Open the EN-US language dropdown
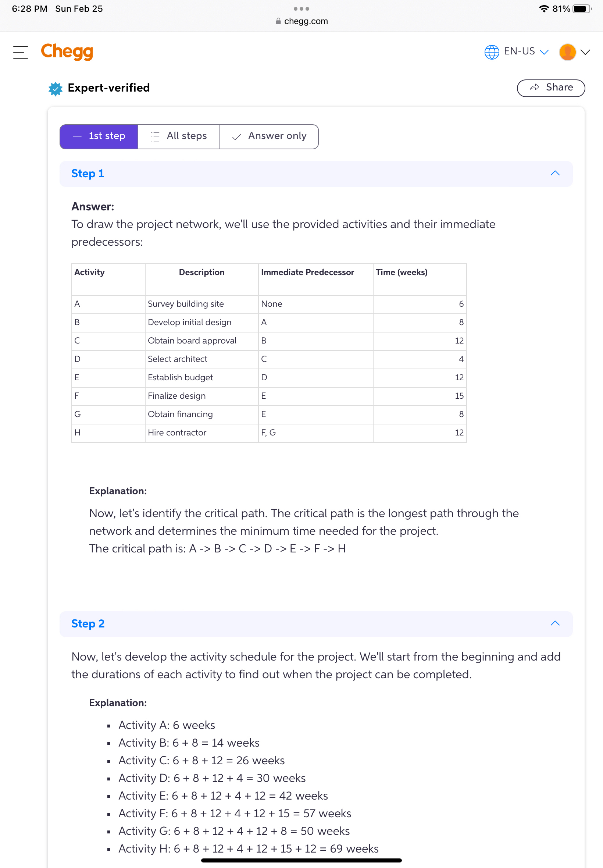603x868 pixels. (x=525, y=51)
